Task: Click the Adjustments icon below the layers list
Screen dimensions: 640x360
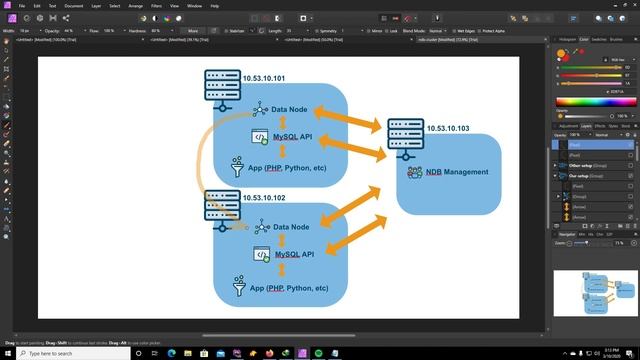Action: [x=592, y=226]
